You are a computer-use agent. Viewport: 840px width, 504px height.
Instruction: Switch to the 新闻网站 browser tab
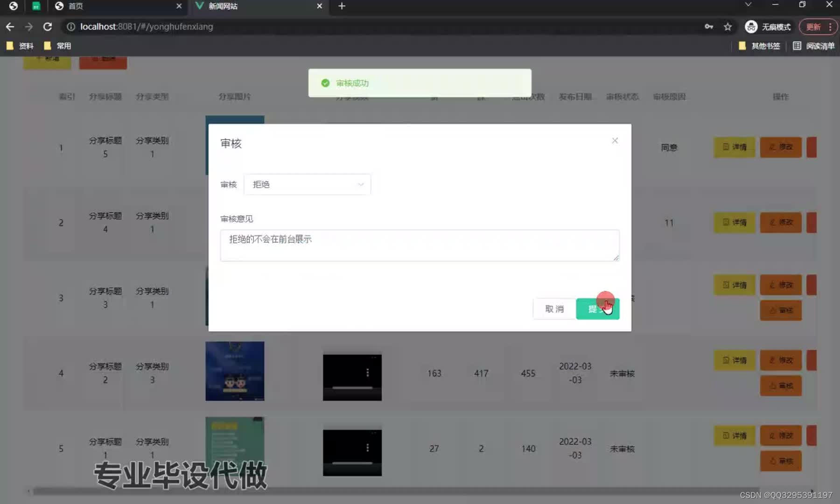(x=259, y=6)
